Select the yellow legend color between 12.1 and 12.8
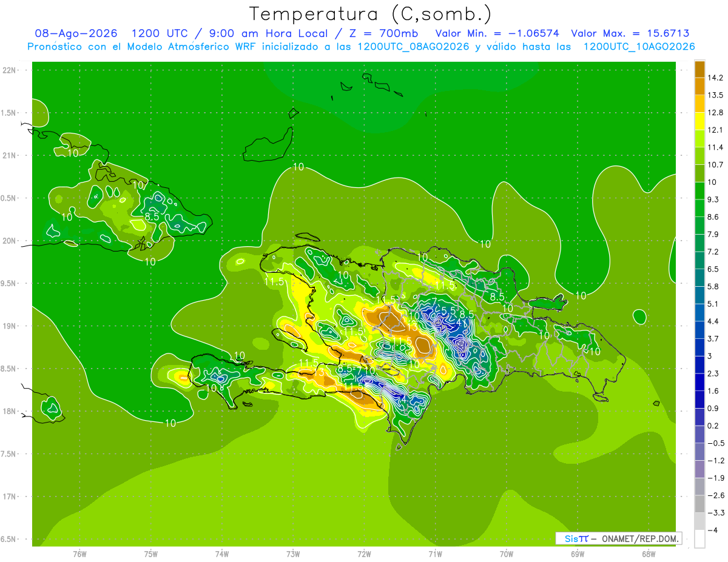 pyautogui.click(x=699, y=121)
